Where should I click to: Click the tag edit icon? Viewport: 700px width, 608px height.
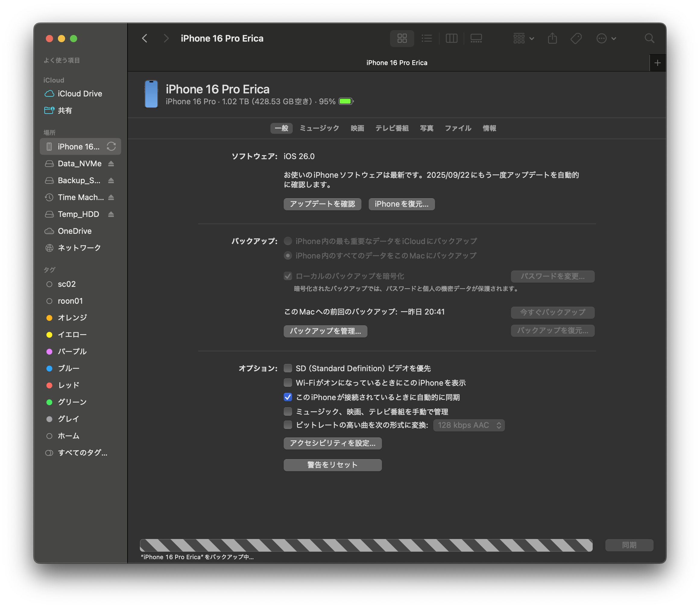(x=576, y=38)
